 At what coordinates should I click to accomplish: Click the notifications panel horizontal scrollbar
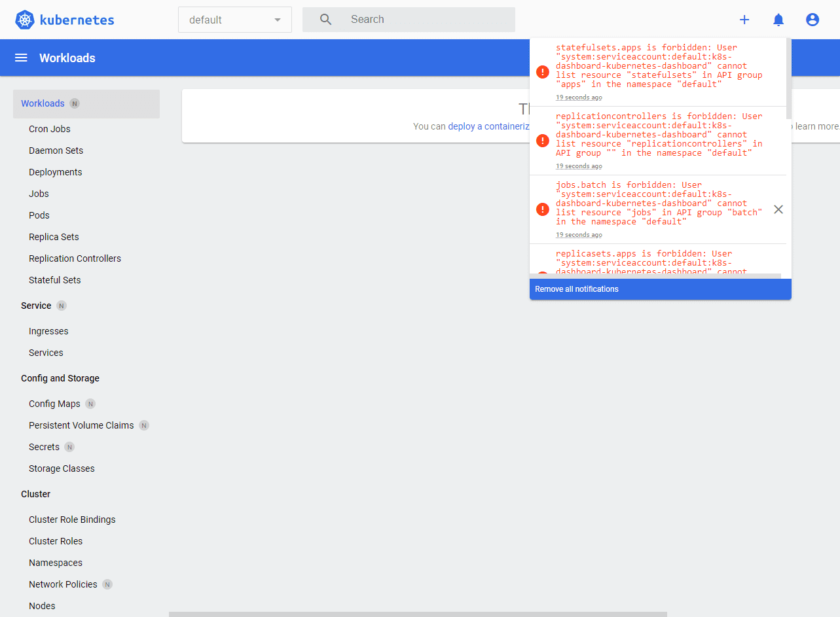point(655,276)
